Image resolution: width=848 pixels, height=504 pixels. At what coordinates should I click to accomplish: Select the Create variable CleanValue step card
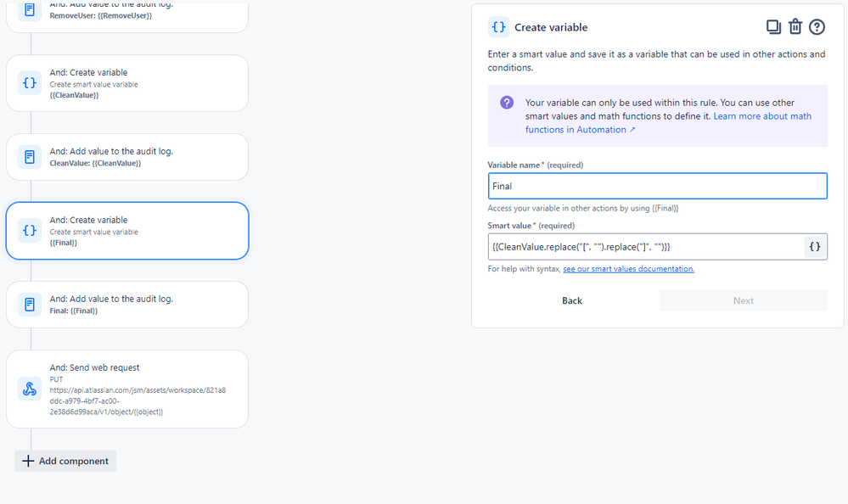(127, 83)
